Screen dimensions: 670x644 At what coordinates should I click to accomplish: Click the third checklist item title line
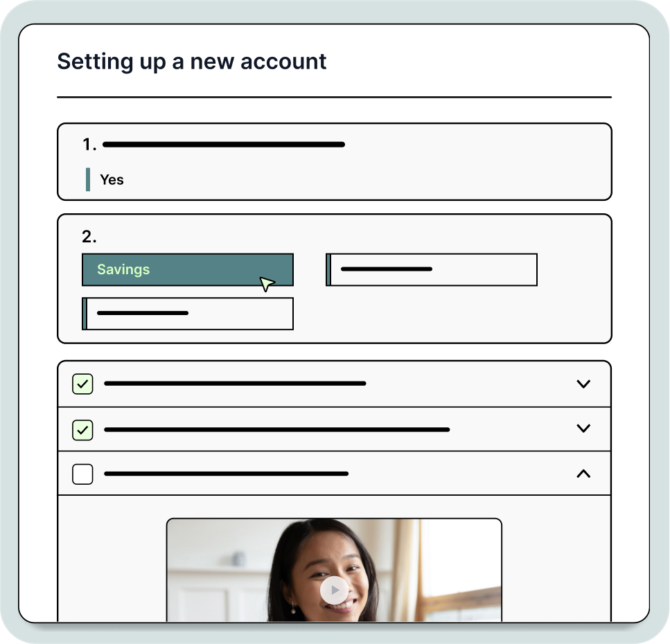226,474
